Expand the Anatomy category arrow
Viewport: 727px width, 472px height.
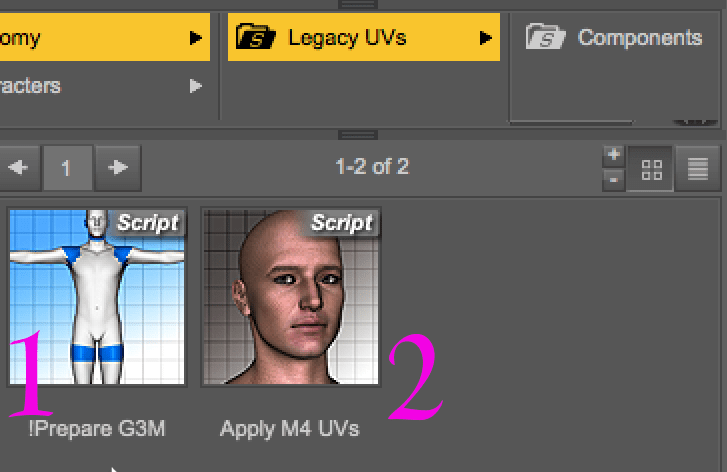(x=196, y=38)
